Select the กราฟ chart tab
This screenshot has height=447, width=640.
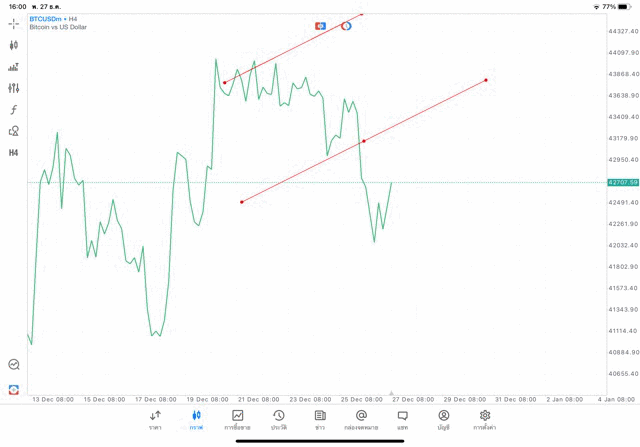click(x=196, y=419)
